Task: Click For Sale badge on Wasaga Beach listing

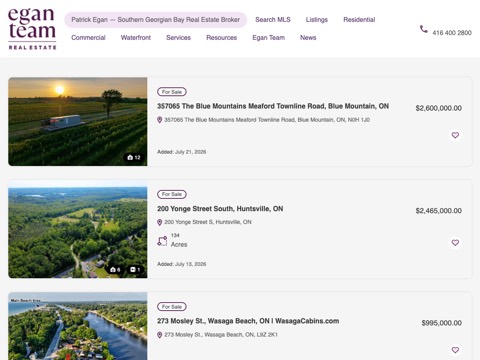Action: coord(172,307)
